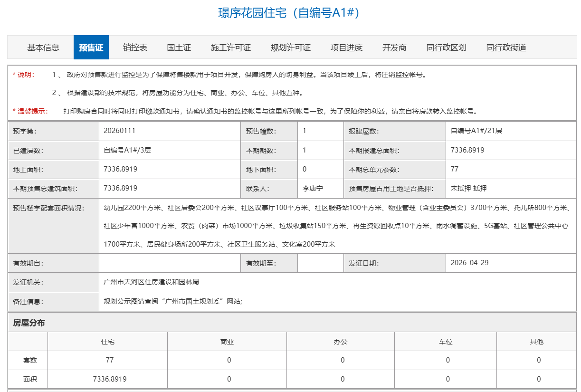
Task: Go to the 规划许可证 tab
Action: pos(290,48)
